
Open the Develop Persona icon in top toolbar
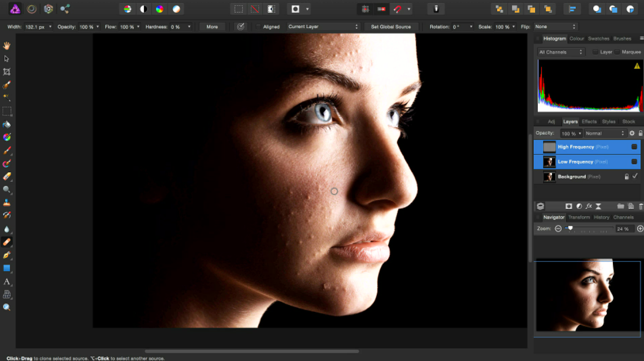pos(48,8)
